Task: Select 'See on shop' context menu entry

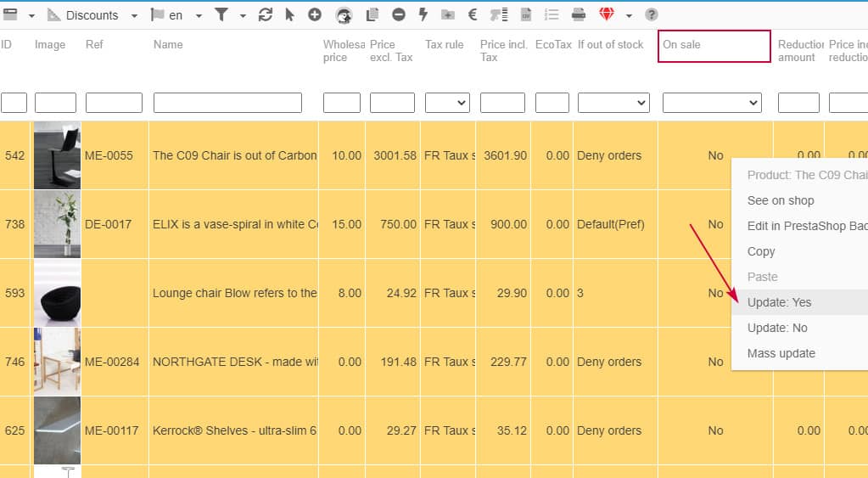Action: [780, 200]
